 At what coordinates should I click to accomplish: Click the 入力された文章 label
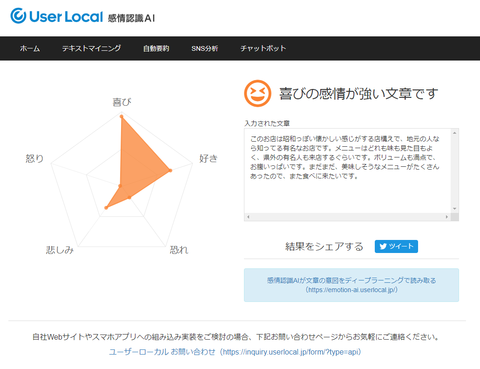[x=267, y=123]
